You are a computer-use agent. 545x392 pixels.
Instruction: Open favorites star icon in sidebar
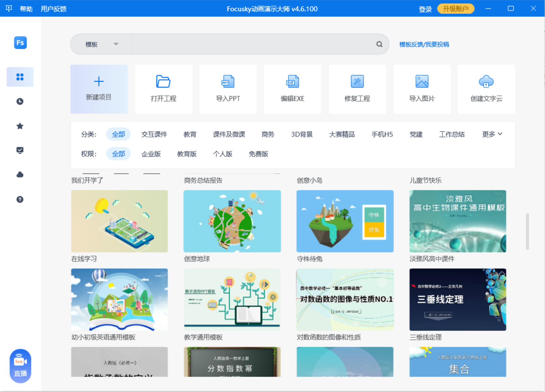point(20,126)
